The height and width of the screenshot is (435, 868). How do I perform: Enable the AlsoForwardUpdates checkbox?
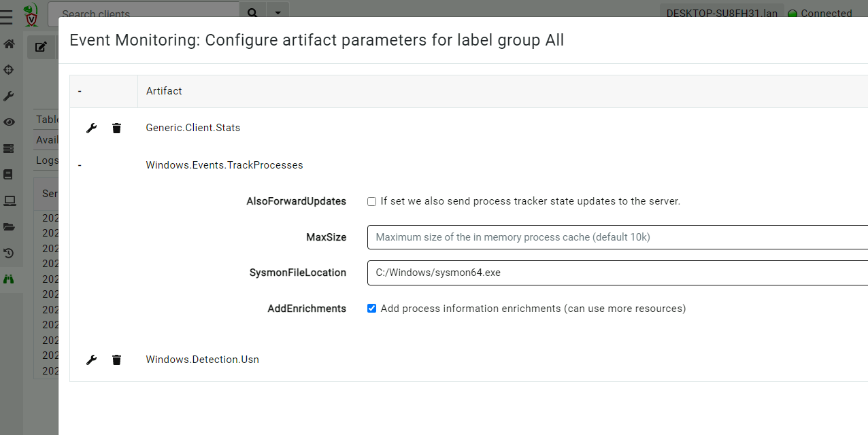tap(371, 201)
